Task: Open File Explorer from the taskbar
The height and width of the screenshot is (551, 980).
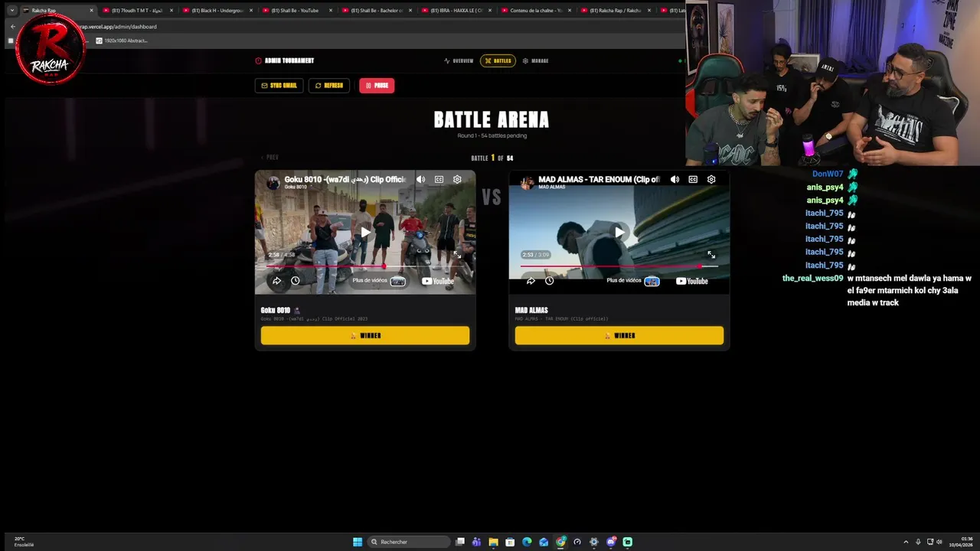Action: pyautogui.click(x=493, y=542)
